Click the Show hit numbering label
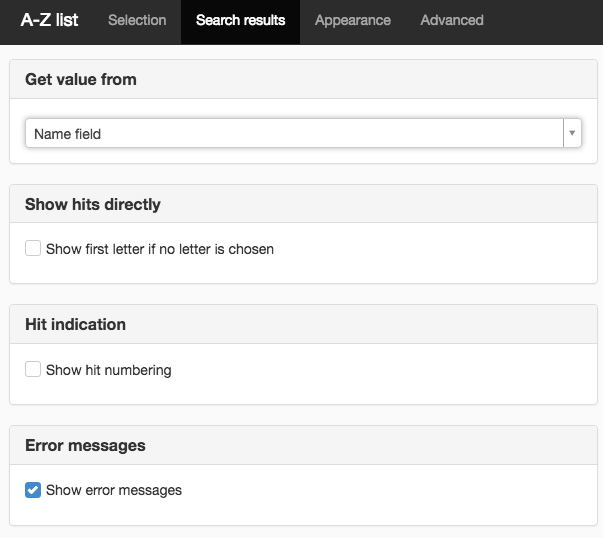603x538 pixels. [x=109, y=370]
